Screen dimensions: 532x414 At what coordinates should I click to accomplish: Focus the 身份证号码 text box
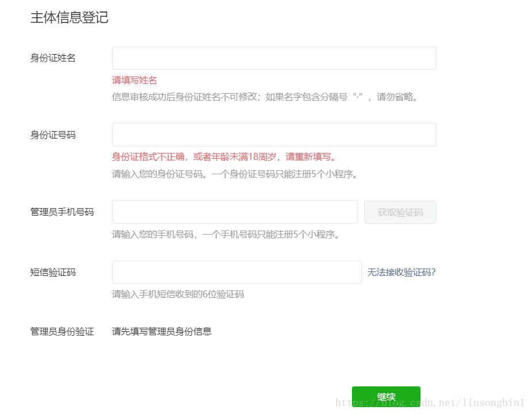click(x=274, y=135)
